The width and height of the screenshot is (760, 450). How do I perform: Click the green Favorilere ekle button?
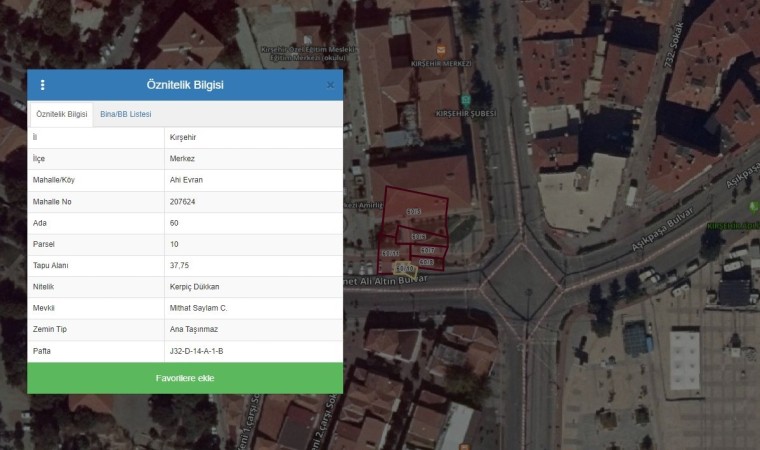tap(185, 378)
